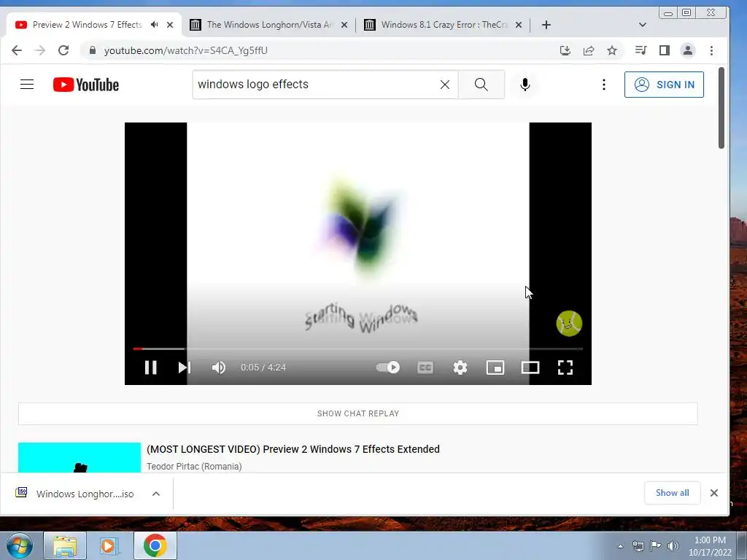Close the Windows 8.1 Crazy Error tab

pyautogui.click(x=519, y=25)
